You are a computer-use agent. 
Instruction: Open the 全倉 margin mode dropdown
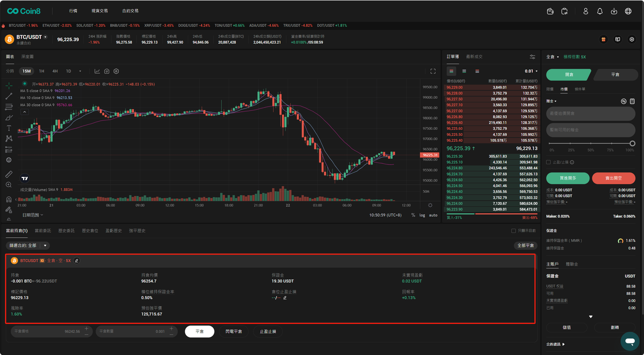pyautogui.click(x=552, y=57)
